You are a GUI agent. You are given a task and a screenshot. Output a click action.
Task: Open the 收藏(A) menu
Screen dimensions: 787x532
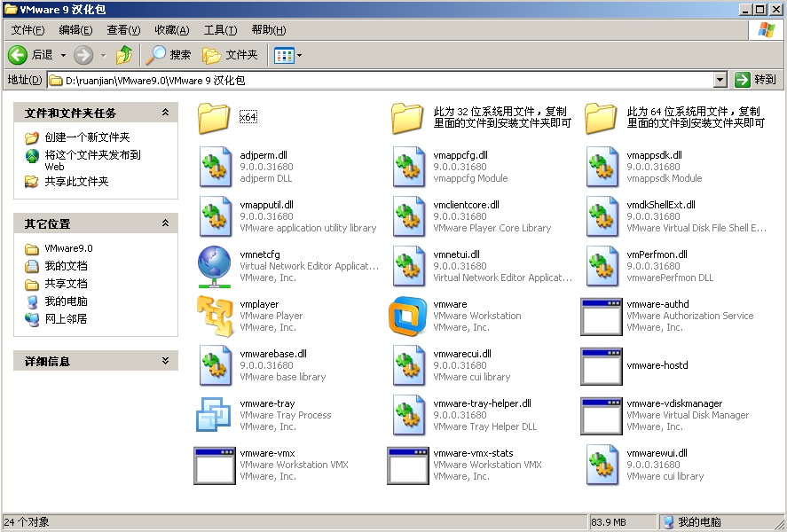(x=171, y=30)
